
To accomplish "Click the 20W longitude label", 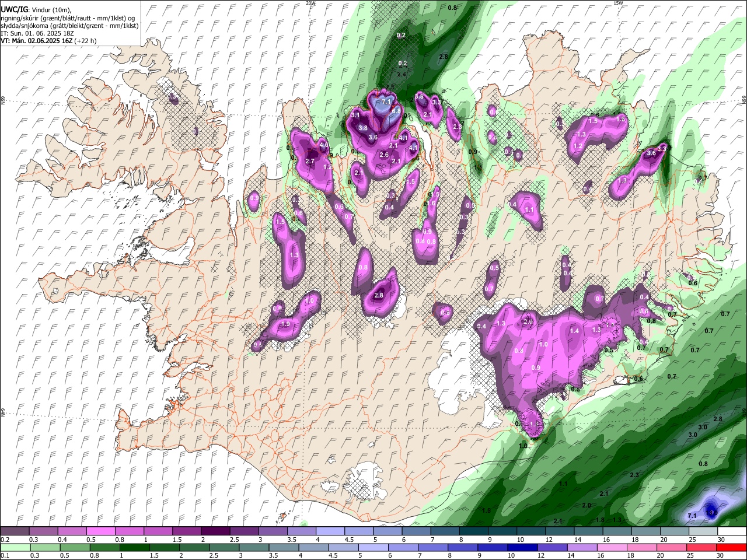I will tap(311, 3).
